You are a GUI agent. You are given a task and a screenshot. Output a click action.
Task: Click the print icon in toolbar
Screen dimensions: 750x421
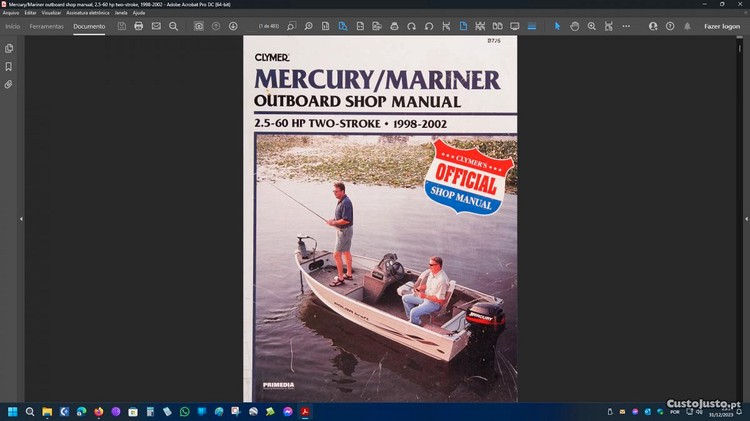pos(139,26)
